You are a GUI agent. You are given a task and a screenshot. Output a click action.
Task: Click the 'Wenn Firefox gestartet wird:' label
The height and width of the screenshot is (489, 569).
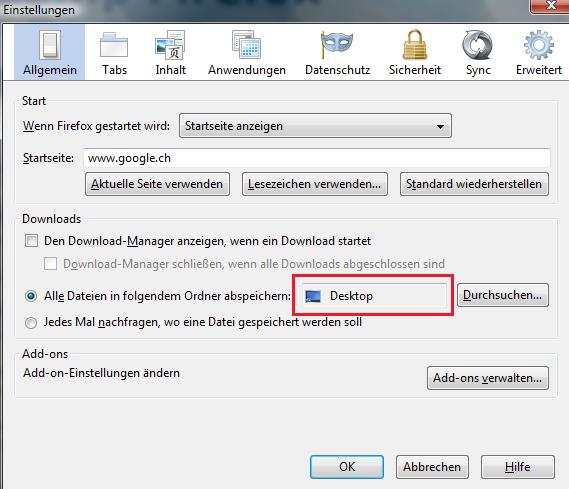(x=96, y=126)
